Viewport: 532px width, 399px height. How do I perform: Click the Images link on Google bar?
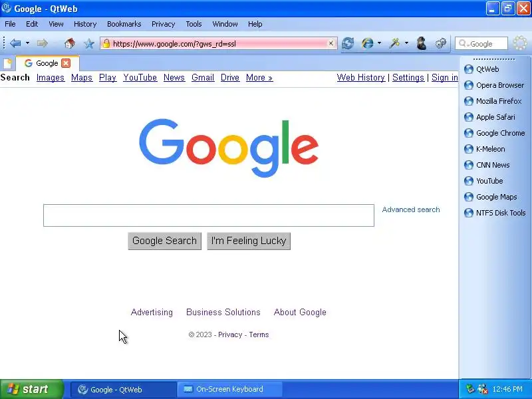pyautogui.click(x=51, y=78)
